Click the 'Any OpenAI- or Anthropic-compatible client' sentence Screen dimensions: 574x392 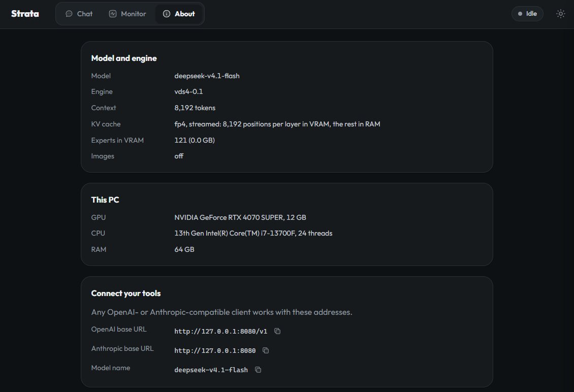click(221, 312)
